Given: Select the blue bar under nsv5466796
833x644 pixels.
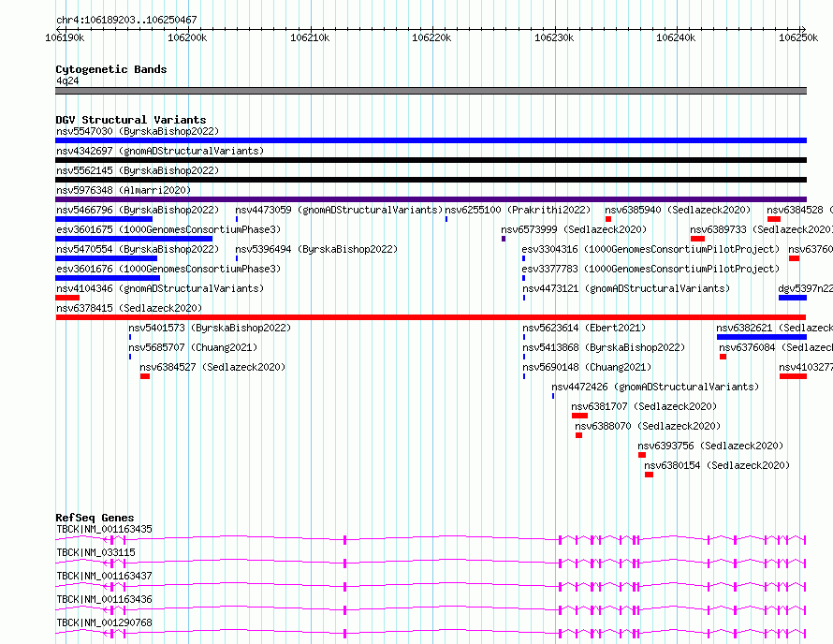Looking at the screenshot, I should tap(104, 219).
